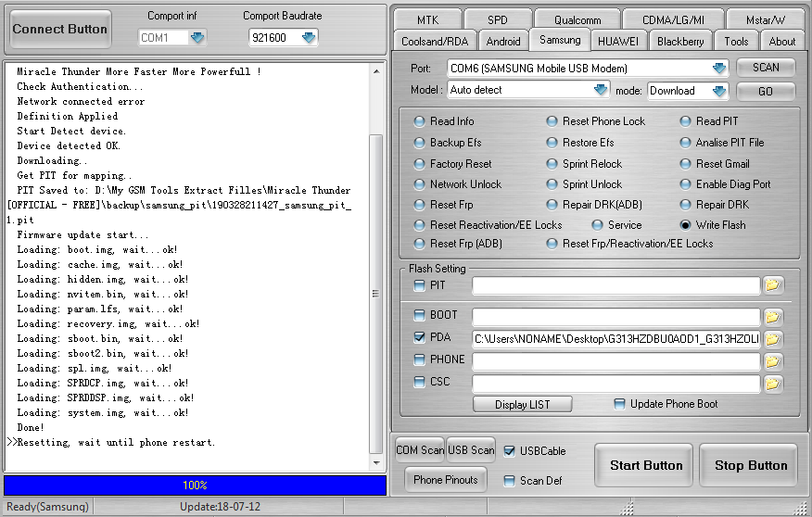Open the Tools tab
This screenshot has height=517, width=812.
point(736,41)
